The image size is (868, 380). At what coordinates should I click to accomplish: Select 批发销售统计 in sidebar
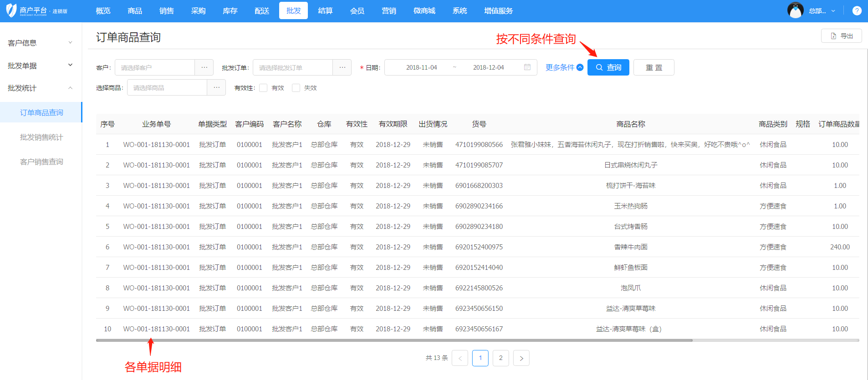[x=41, y=137]
